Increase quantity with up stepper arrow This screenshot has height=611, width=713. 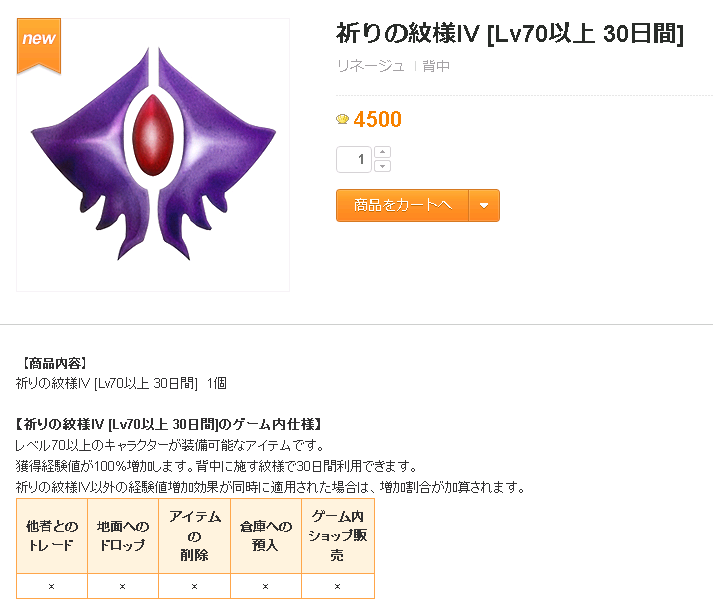point(382,152)
